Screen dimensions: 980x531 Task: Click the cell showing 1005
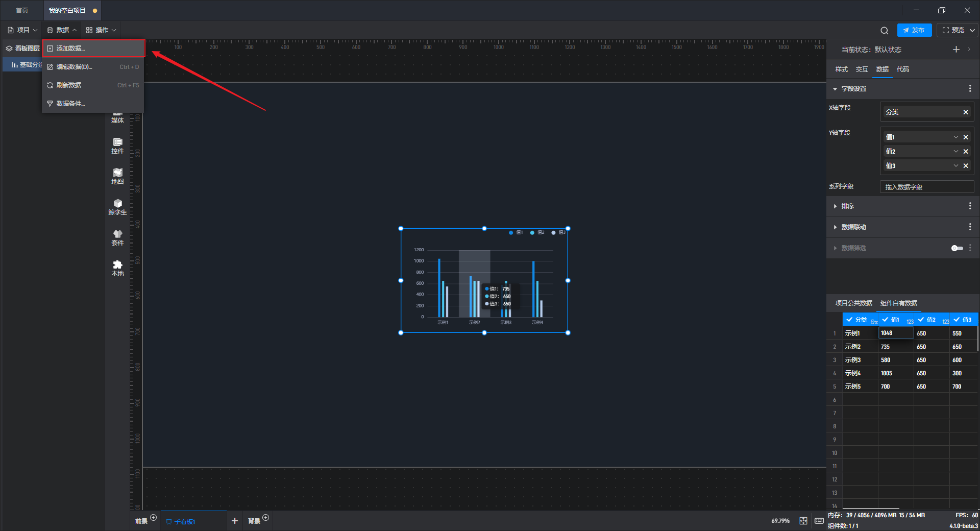tap(896, 373)
